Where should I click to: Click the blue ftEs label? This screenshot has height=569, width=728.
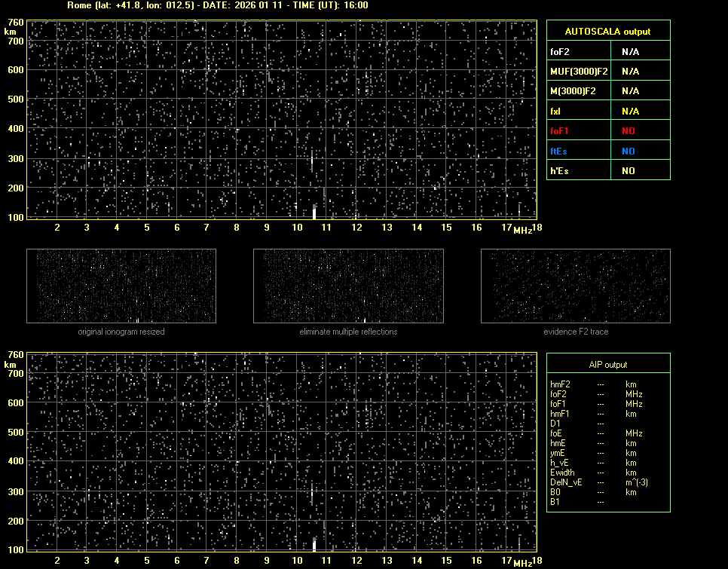(x=558, y=151)
